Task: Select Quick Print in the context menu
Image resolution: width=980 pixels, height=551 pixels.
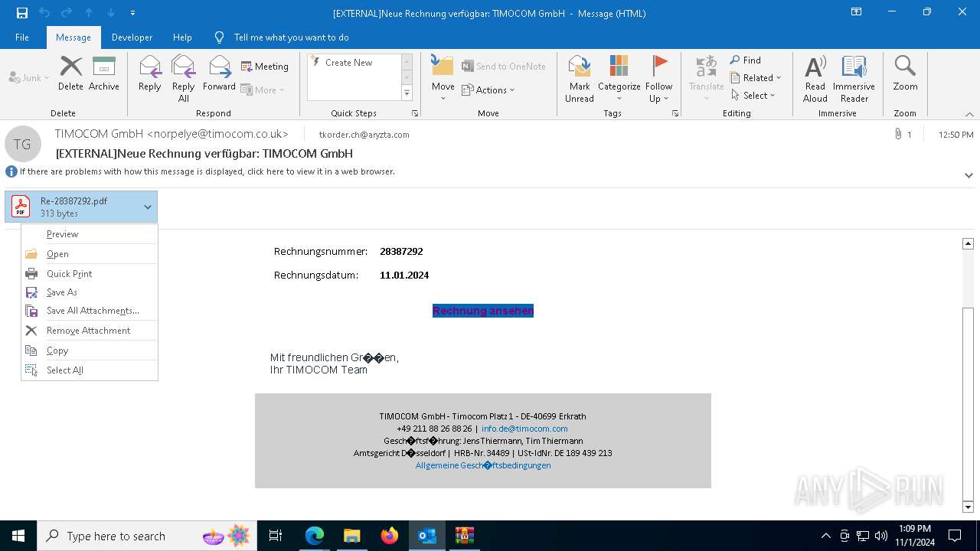Action: tap(90, 274)
